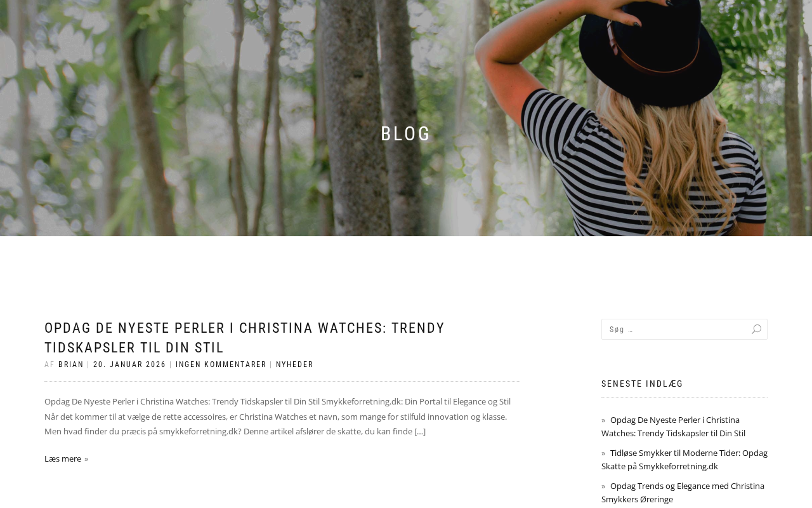Viewport: 812px width, 508px height.
Task: Open the Ingen Kommentarer link
Action: point(221,364)
